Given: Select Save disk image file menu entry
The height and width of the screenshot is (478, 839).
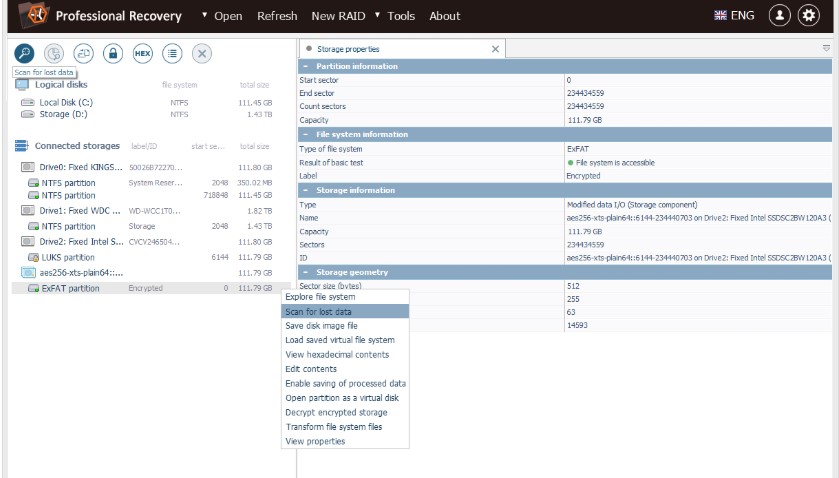Looking at the screenshot, I should pyautogui.click(x=321, y=326).
